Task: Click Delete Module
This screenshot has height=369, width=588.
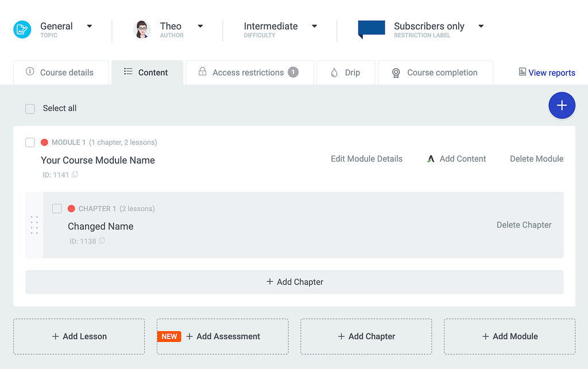Action: point(536,159)
